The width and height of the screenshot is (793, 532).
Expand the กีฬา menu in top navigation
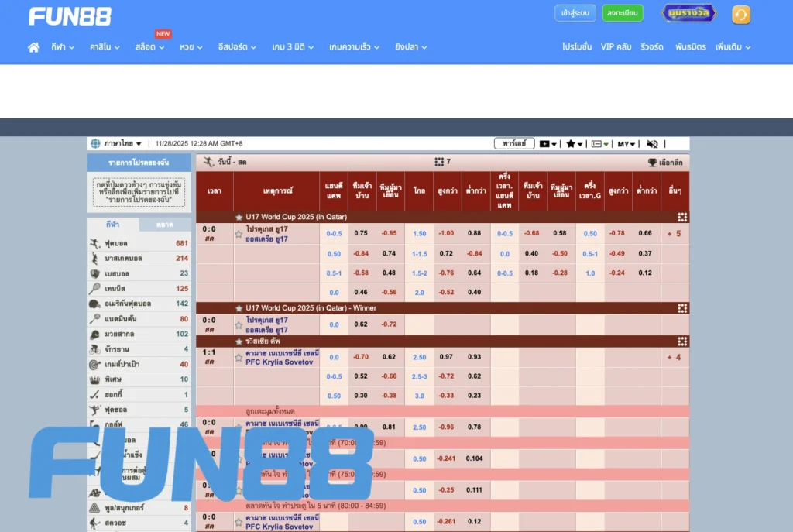point(63,47)
